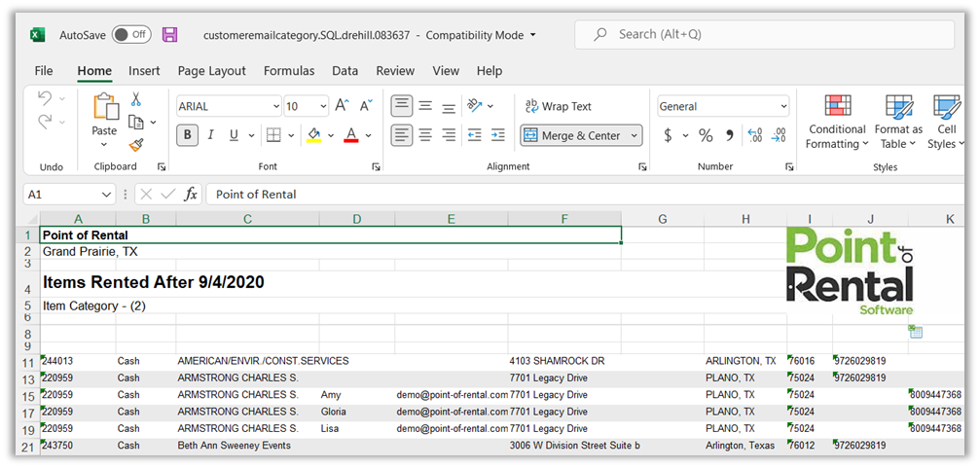Open the Page Layout tab
The width and height of the screenshot is (980, 468).
tap(211, 71)
